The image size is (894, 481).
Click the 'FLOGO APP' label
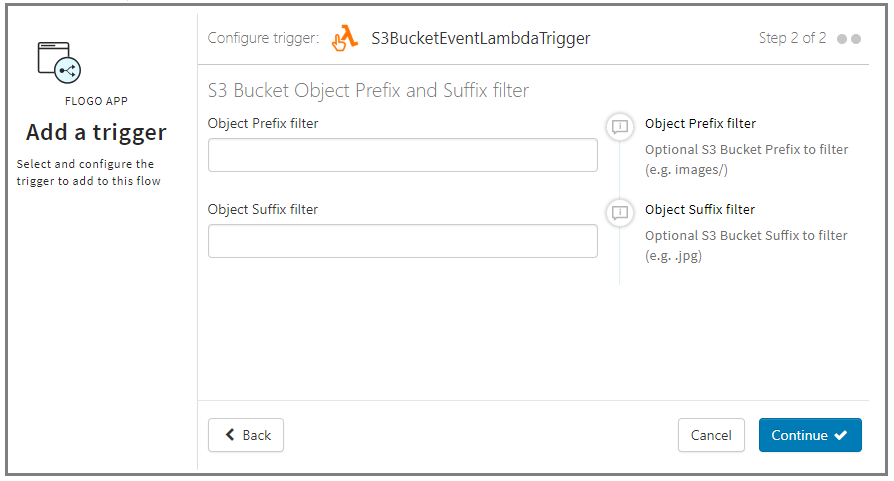(96, 101)
